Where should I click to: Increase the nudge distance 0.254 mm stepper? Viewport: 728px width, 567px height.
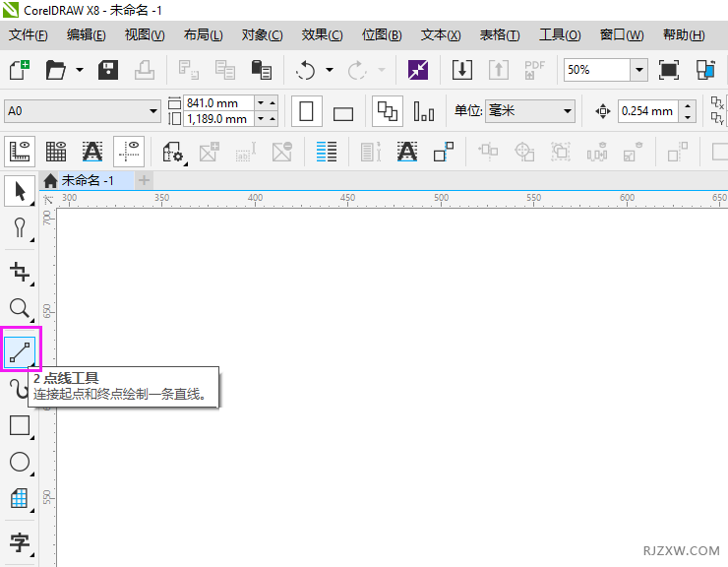688,105
